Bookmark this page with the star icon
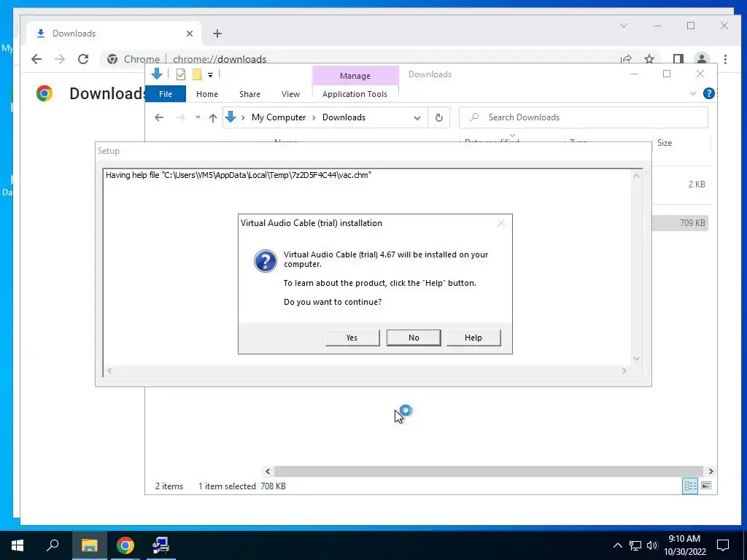Screen dimensions: 747x560 pos(649,59)
